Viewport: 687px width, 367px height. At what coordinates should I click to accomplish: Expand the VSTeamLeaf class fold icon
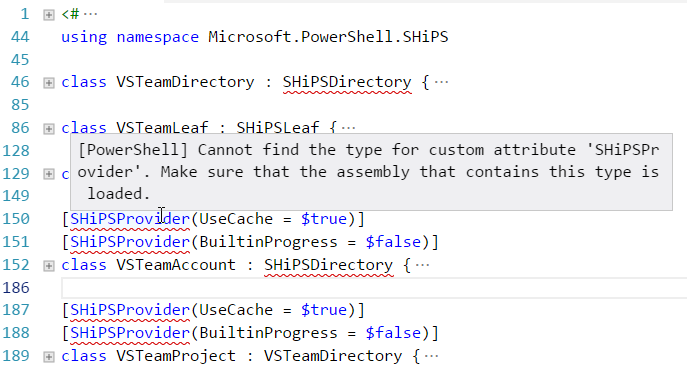[49, 129]
